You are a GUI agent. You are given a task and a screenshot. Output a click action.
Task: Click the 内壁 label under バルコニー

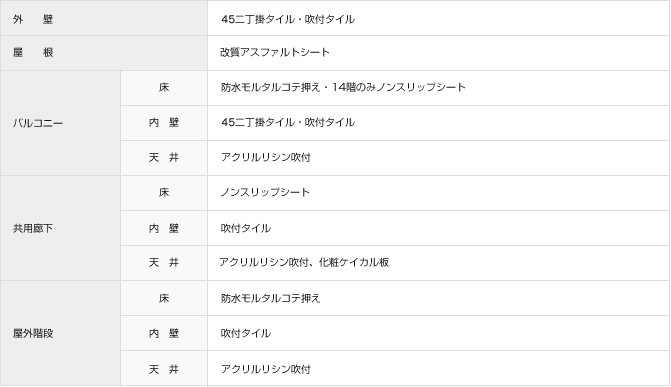164,123
